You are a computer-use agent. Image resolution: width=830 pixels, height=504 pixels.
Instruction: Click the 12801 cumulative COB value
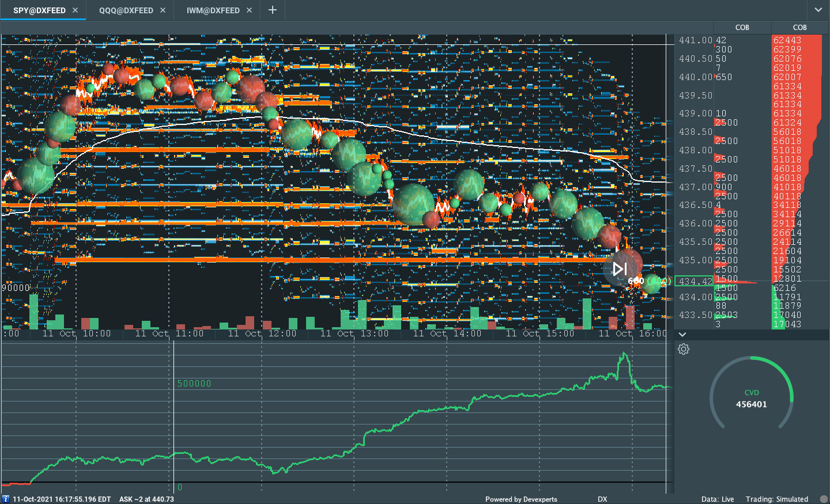pyautogui.click(x=787, y=279)
